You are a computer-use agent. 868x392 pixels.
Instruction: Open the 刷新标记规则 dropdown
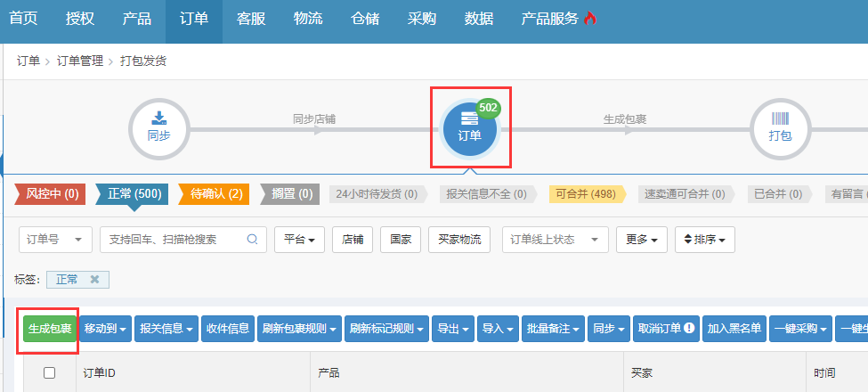pyautogui.click(x=386, y=329)
